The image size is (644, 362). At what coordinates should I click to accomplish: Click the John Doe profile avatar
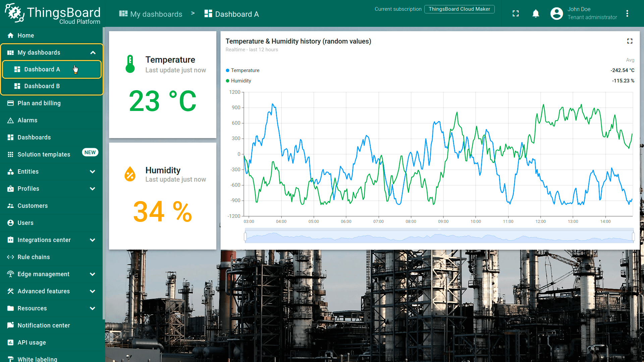click(556, 14)
